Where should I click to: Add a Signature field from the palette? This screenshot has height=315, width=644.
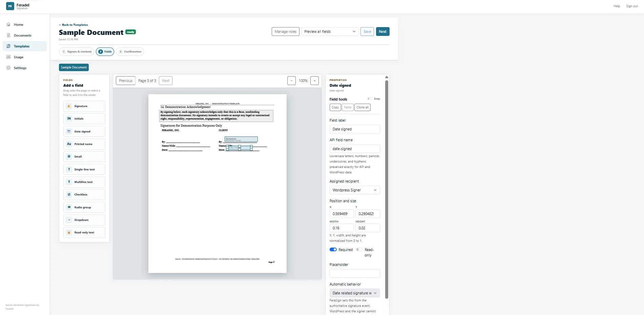pyautogui.click(x=84, y=106)
